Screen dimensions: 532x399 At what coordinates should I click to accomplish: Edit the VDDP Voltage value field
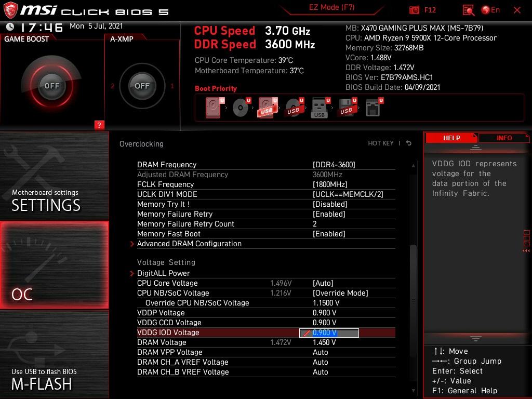point(324,312)
